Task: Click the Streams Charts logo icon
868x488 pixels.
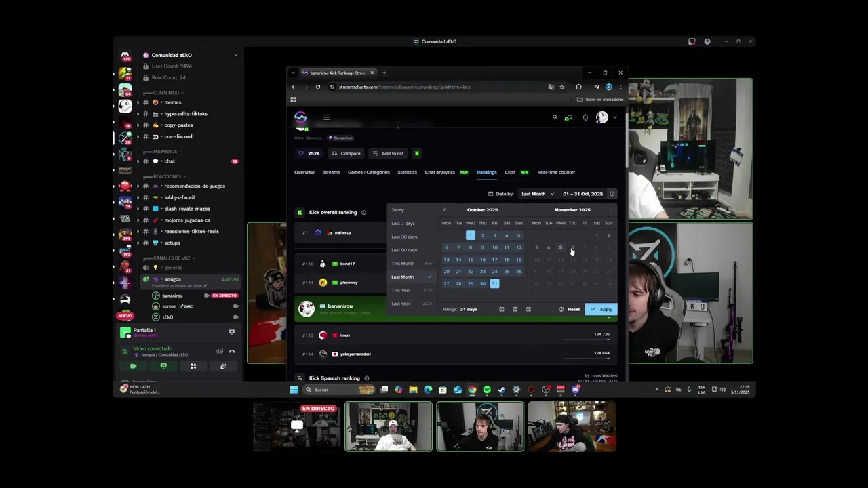Action: pyautogui.click(x=300, y=117)
